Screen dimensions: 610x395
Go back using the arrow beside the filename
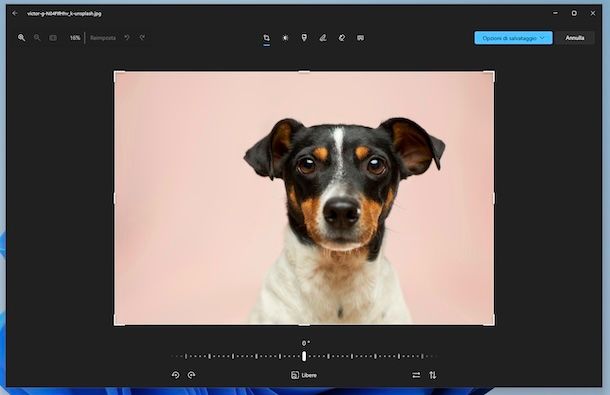(x=15, y=13)
